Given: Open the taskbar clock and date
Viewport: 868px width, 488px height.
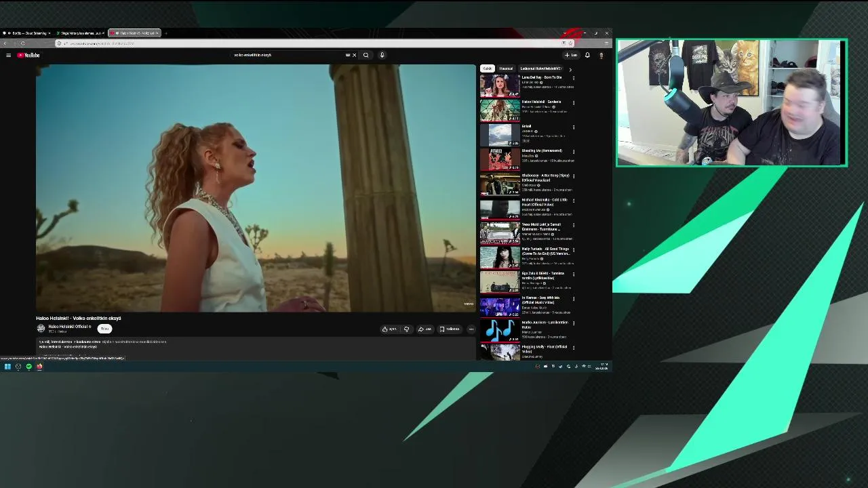Looking at the screenshot, I should coord(601,367).
